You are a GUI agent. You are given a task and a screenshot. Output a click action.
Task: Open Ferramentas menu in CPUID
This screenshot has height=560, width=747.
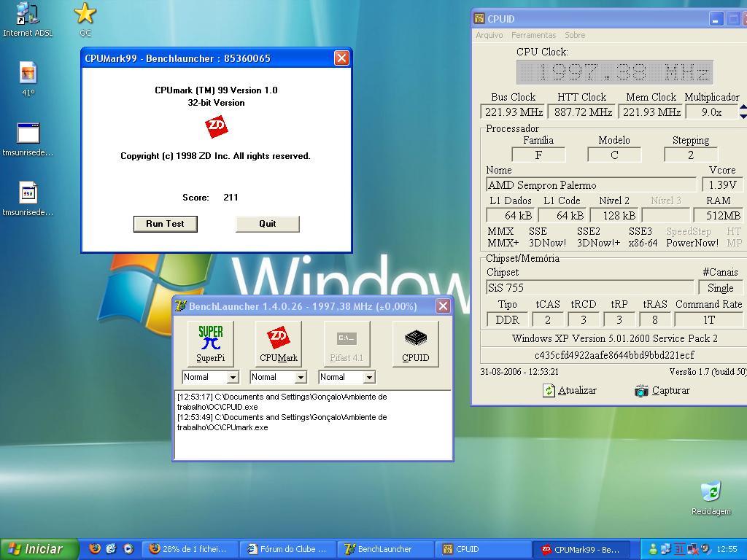[533, 35]
